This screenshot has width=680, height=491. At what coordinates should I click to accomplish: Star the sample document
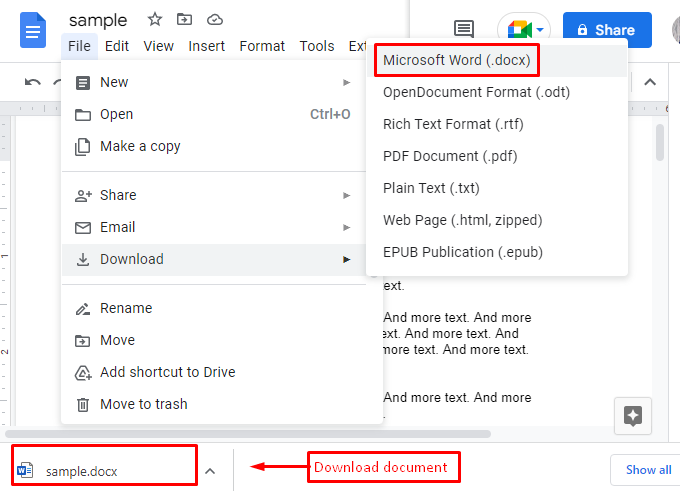[154, 20]
